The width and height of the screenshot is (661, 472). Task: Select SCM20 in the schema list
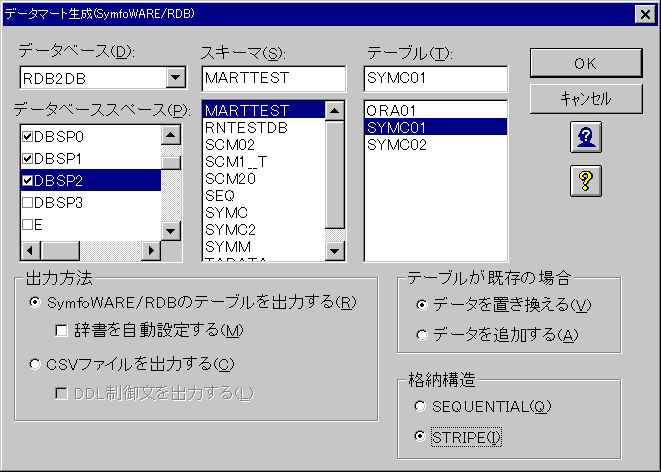pyautogui.click(x=264, y=179)
